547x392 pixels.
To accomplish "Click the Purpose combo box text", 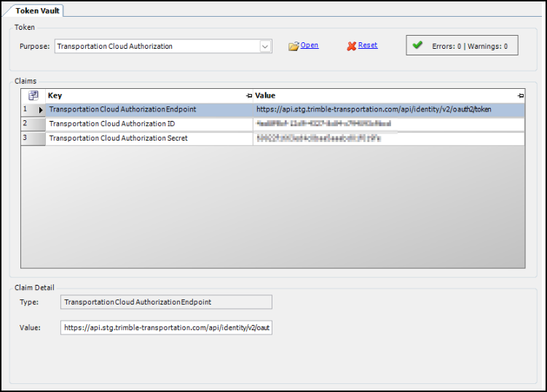I will click(x=115, y=47).
